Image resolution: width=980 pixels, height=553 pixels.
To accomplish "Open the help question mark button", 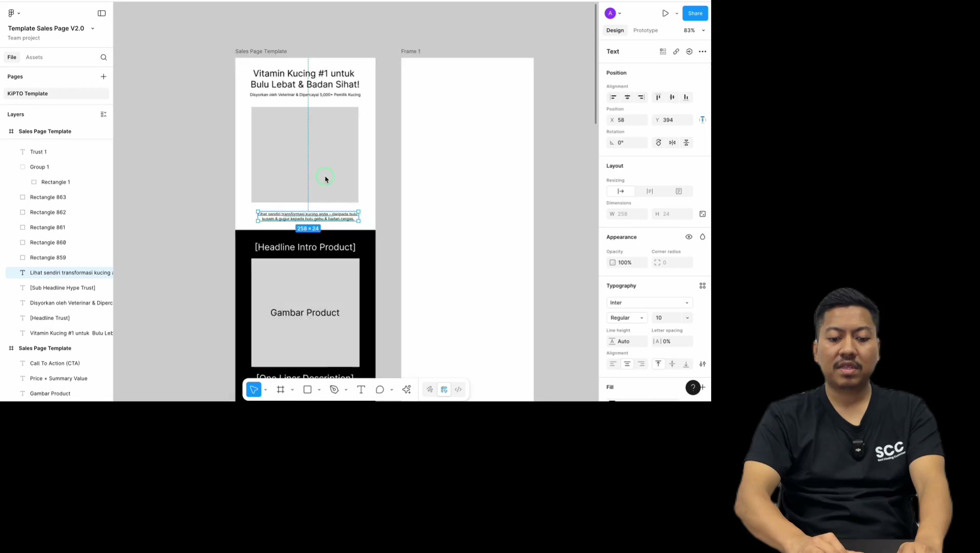I will [x=693, y=388].
